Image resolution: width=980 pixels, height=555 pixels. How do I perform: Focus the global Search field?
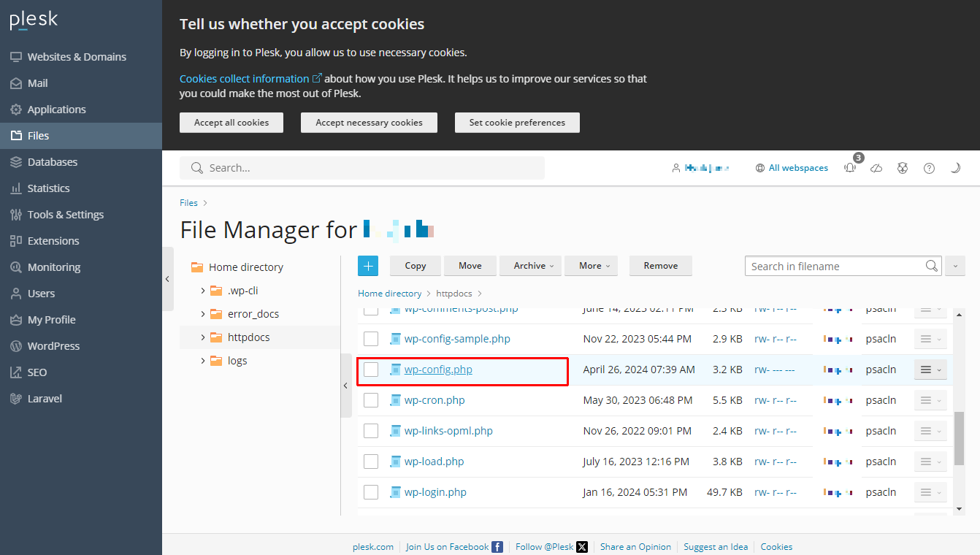[x=362, y=168]
